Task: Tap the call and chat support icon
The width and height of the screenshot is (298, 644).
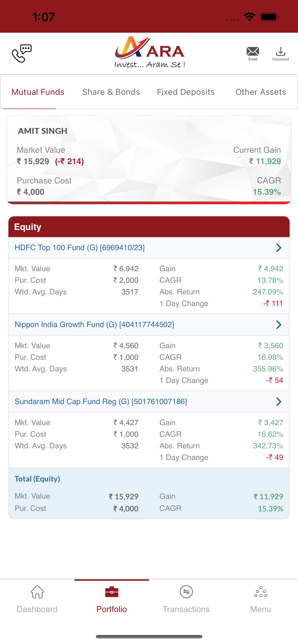Action: point(22,53)
